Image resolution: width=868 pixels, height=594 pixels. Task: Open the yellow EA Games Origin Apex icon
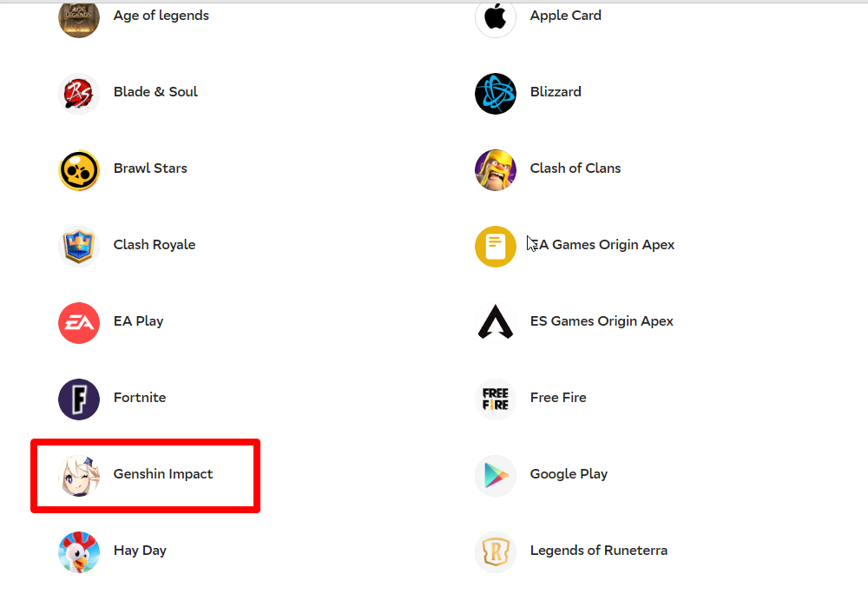tap(496, 247)
